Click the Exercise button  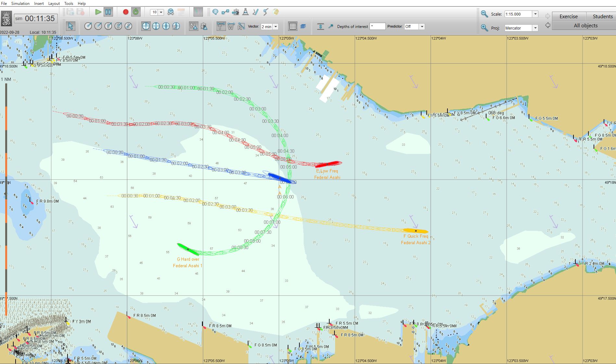[568, 16]
